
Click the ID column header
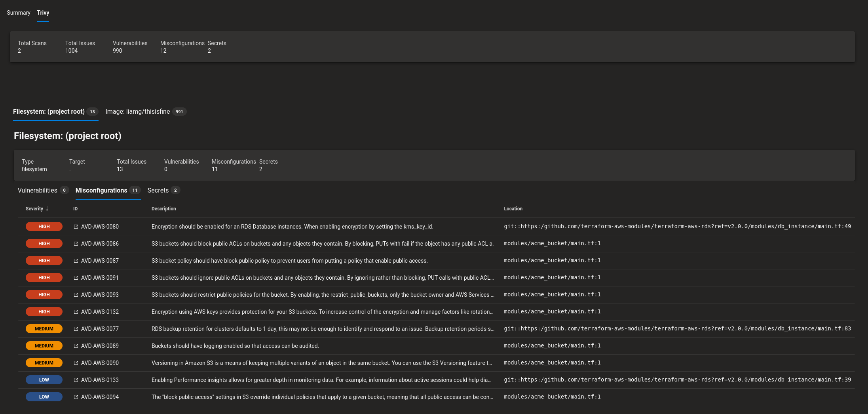click(x=75, y=209)
